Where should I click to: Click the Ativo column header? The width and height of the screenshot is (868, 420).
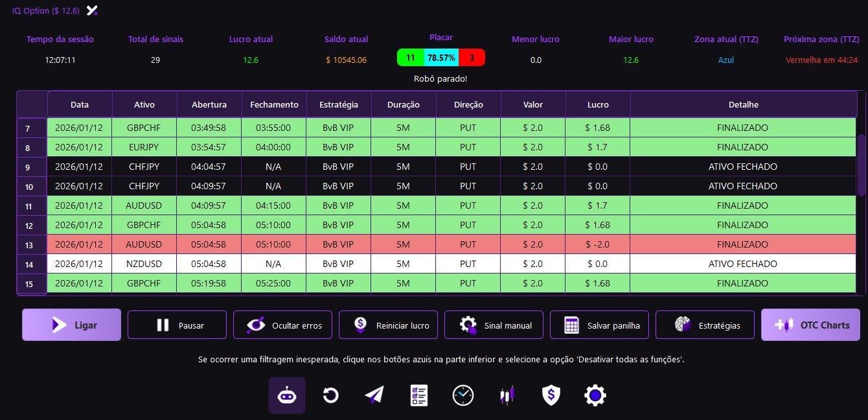[x=144, y=104]
